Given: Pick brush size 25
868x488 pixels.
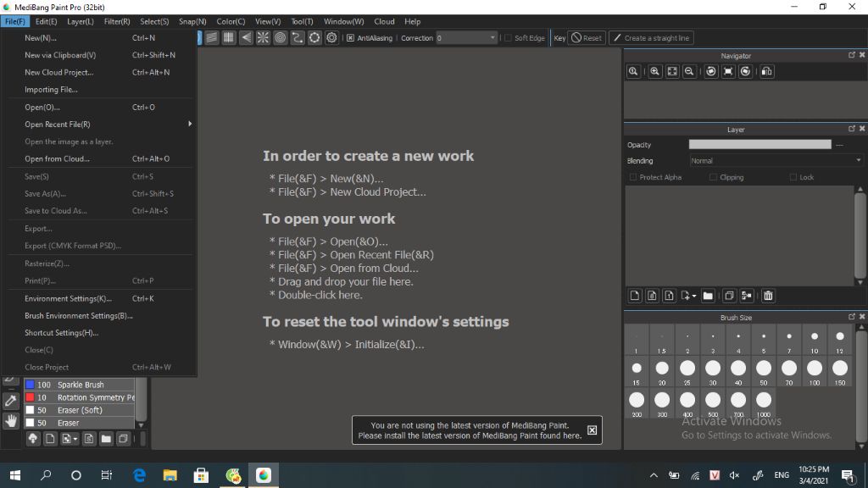Looking at the screenshot, I should pos(687,371).
